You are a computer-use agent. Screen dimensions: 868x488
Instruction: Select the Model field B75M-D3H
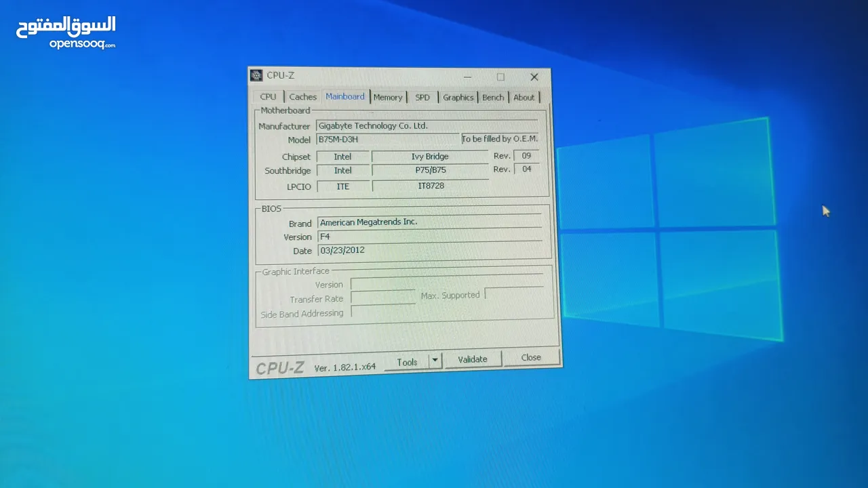pyautogui.click(x=387, y=140)
